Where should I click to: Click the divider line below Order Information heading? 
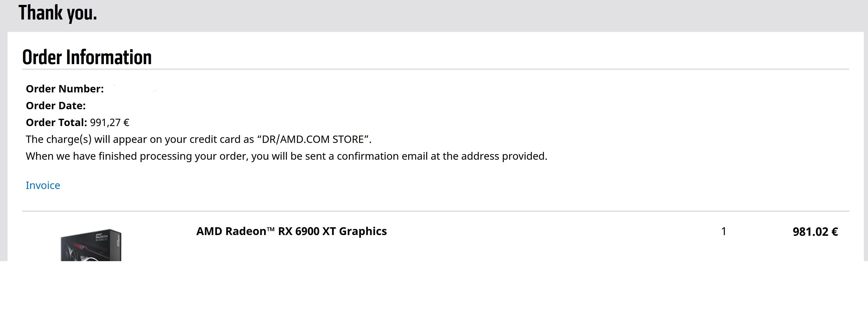[435, 69]
